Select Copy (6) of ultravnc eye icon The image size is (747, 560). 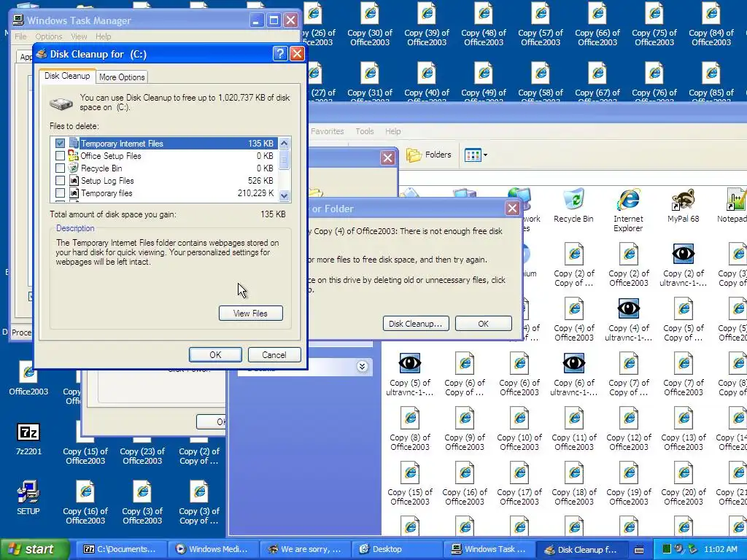pyautogui.click(x=573, y=374)
